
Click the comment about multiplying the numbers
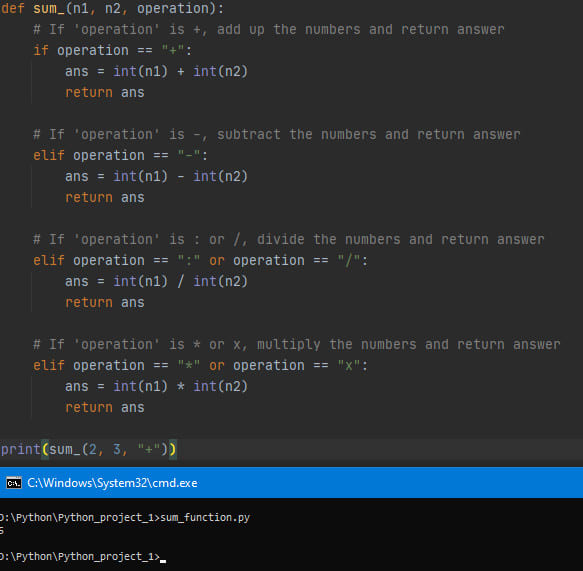pos(296,344)
